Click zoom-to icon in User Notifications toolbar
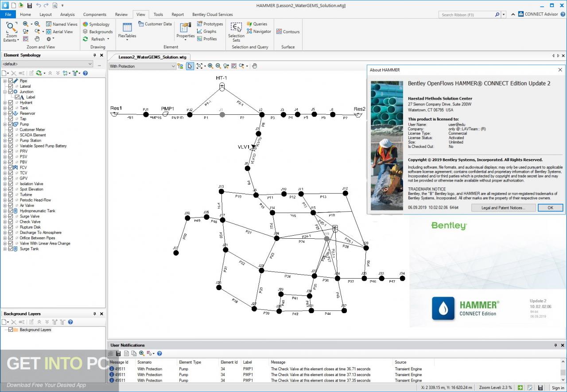This screenshot has height=392, width=567. pyautogui.click(x=142, y=353)
